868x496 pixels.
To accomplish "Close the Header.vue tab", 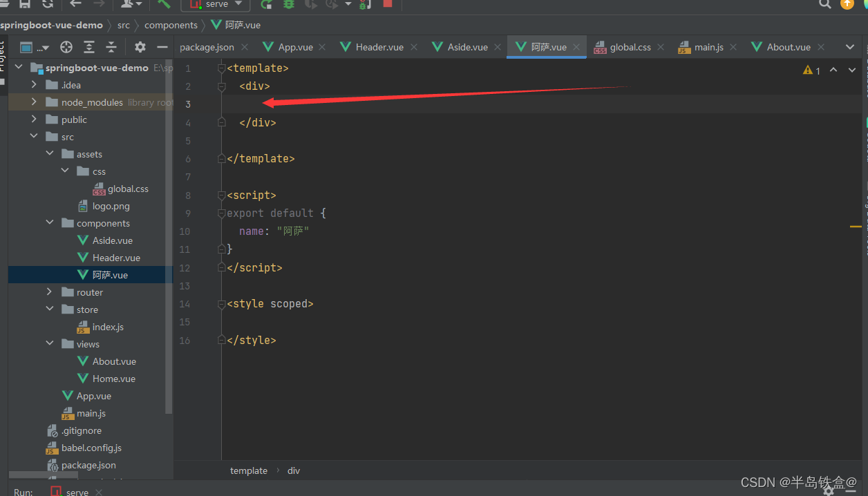I will [x=414, y=47].
